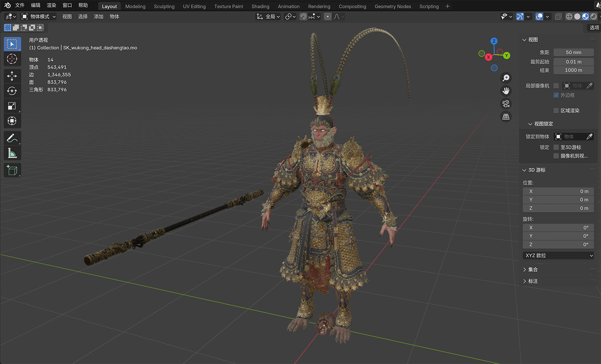Viewport: 601px width, 364px height.
Task: Switch to orthographic view via grid icon
Action: (x=506, y=117)
